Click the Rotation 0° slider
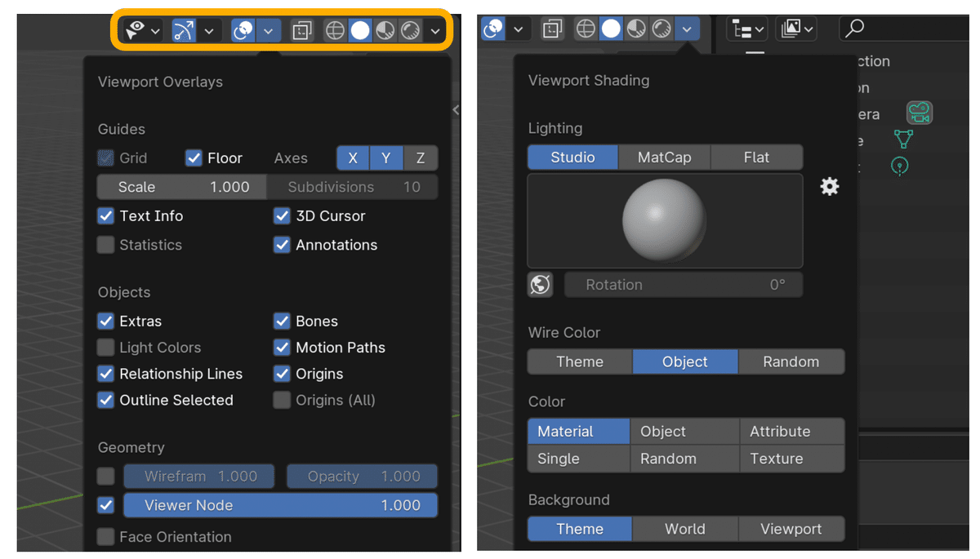This screenshot has height=559, width=980. pos(684,285)
